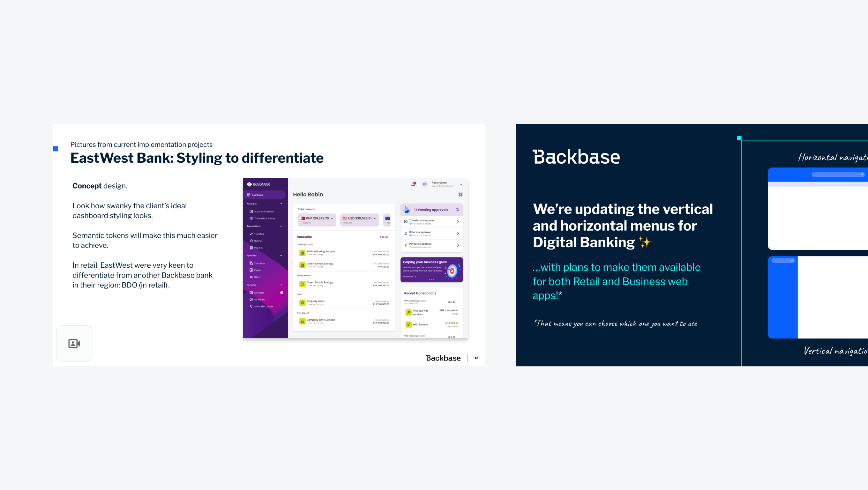Viewport: 868px width, 490px height.
Task: Click See all for USD Checking Account
Action: [x=451, y=337]
